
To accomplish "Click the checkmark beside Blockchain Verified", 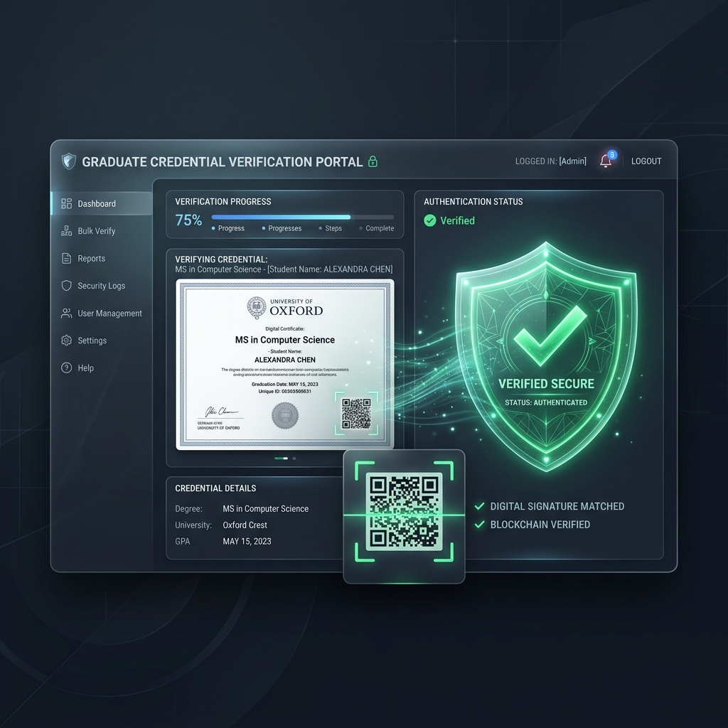I will 480,524.
